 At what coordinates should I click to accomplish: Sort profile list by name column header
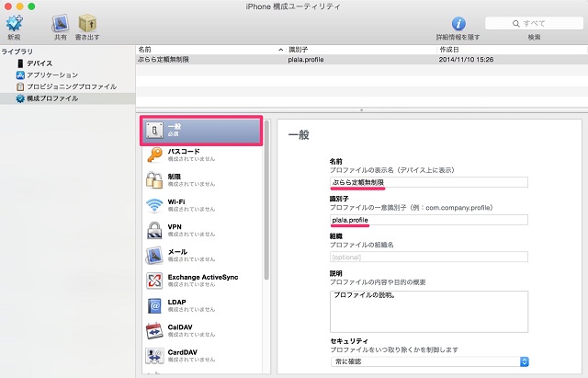210,50
